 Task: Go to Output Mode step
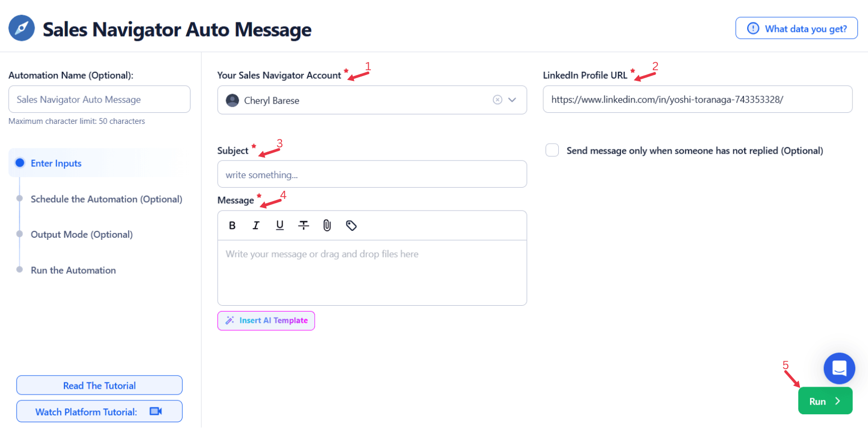click(81, 235)
